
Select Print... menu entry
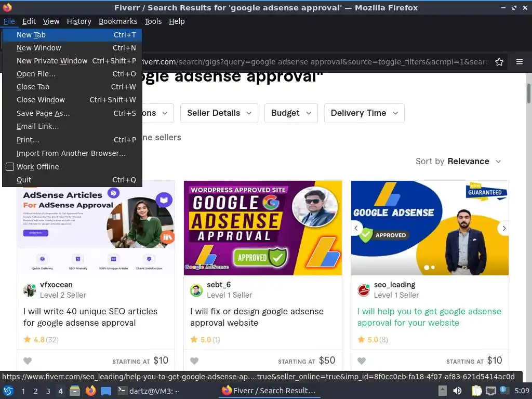72,140
